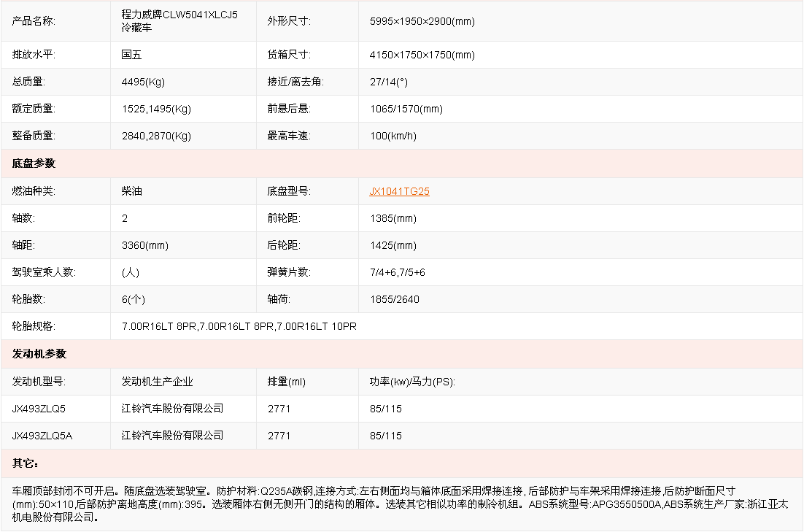
Task: Click the 轴距 label
Action: (23, 245)
